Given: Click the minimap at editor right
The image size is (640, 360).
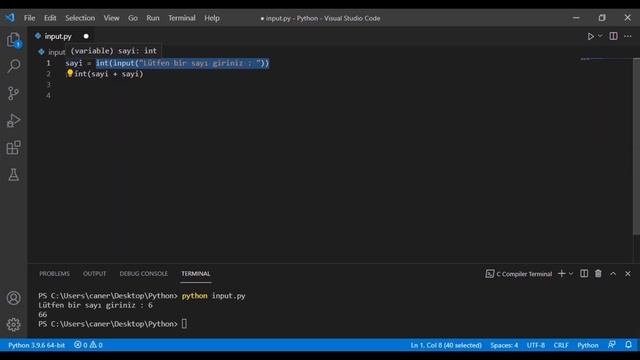Looking at the screenshot, I should (x=607, y=59).
